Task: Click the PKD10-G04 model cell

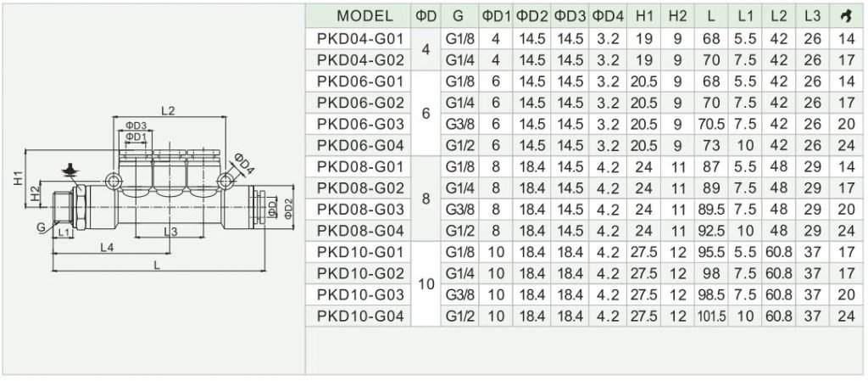Action: (x=359, y=317)
